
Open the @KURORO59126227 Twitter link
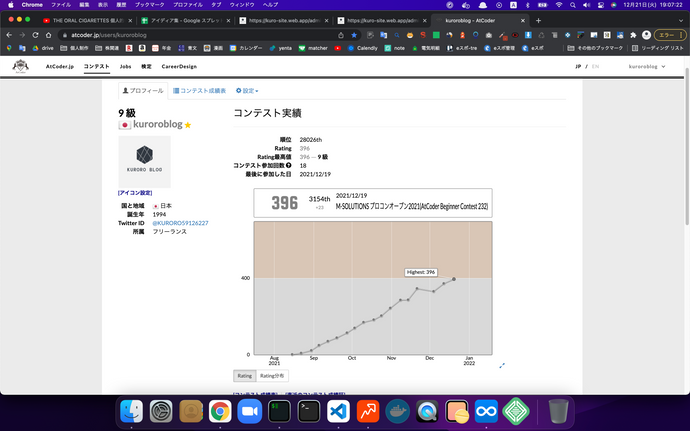180,223
